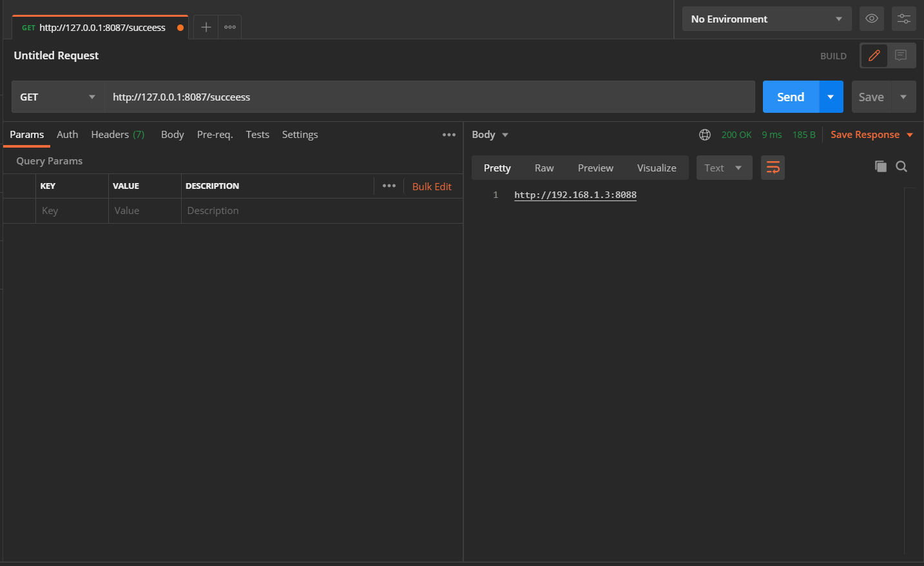Switch to request Body tab
This screenshot has height=566, width=924.
[x=173, y=135]
